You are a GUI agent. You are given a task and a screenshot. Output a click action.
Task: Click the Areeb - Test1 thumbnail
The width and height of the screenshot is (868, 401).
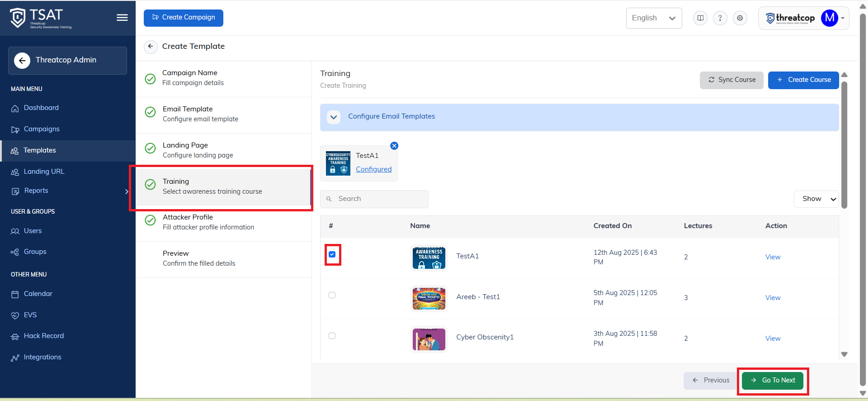point(429,298)
